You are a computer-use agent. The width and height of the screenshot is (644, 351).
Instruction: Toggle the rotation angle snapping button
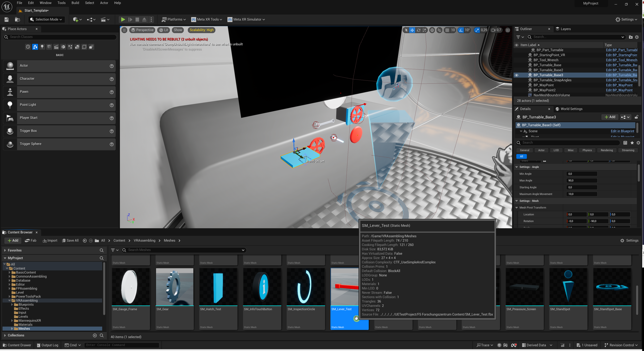tap(461, 30)
